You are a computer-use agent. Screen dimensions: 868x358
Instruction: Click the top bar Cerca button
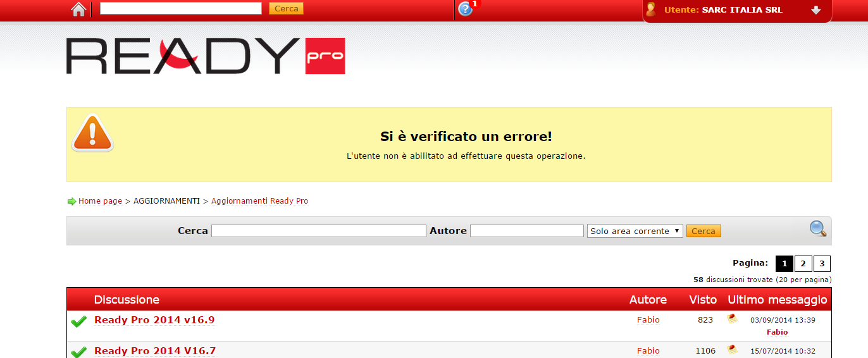pos(287,8)
